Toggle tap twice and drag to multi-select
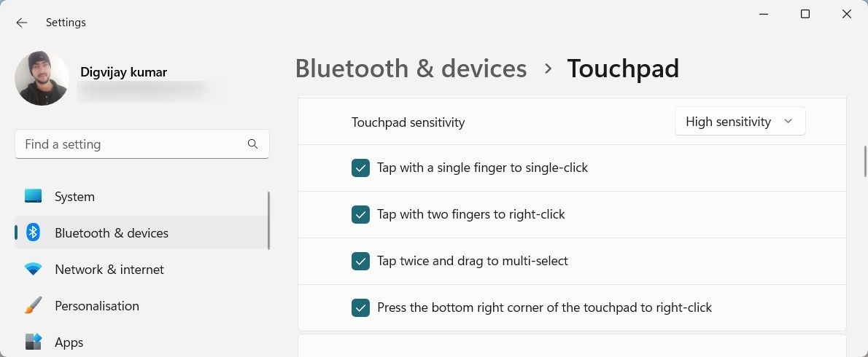The image size is (868, 357). pos(360,262)
